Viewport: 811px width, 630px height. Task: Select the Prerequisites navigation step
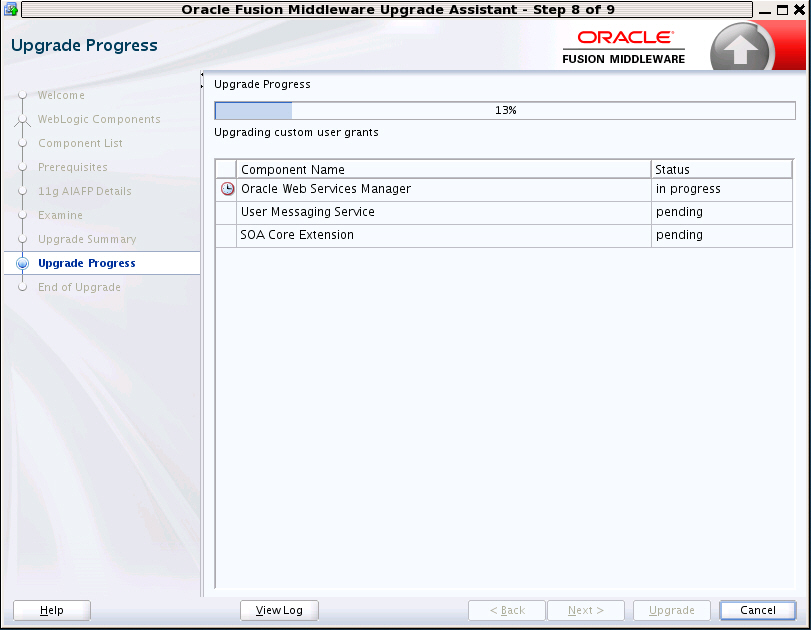(x=73, y=167)
